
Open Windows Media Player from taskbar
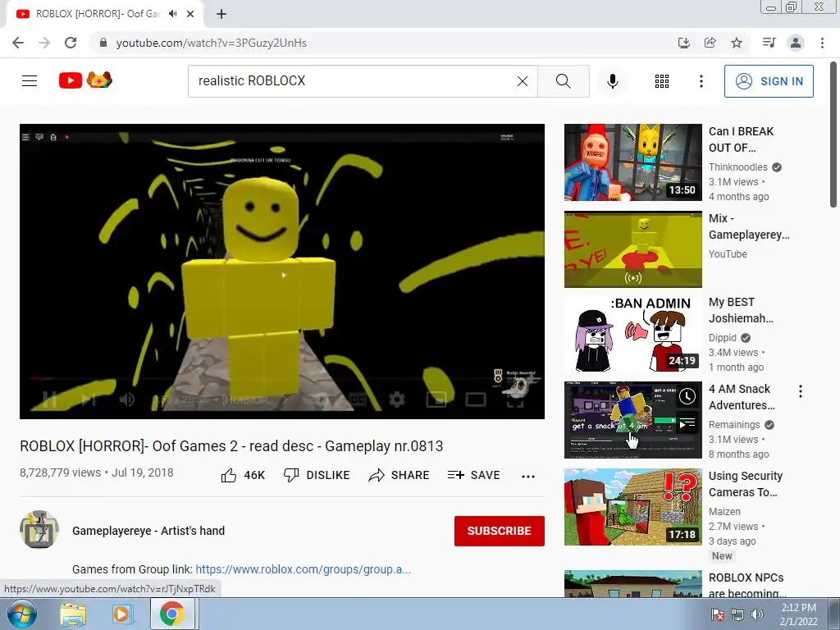(121, 614)
